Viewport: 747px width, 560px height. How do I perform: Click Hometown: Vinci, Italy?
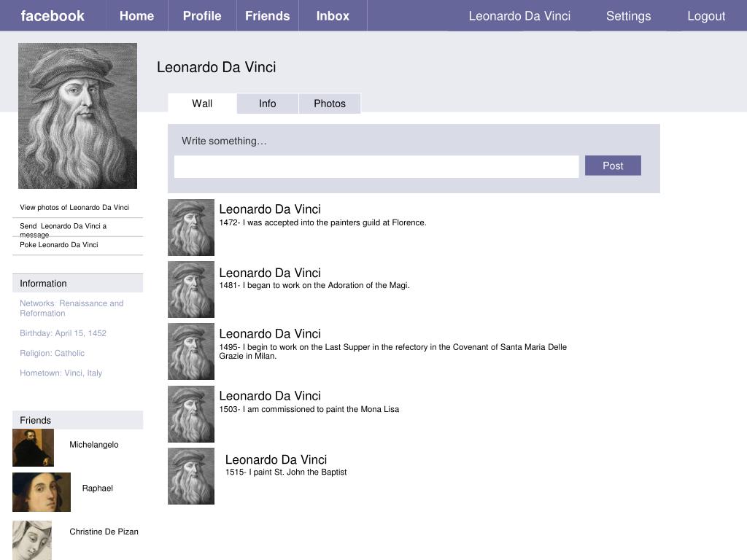point(61,373)
